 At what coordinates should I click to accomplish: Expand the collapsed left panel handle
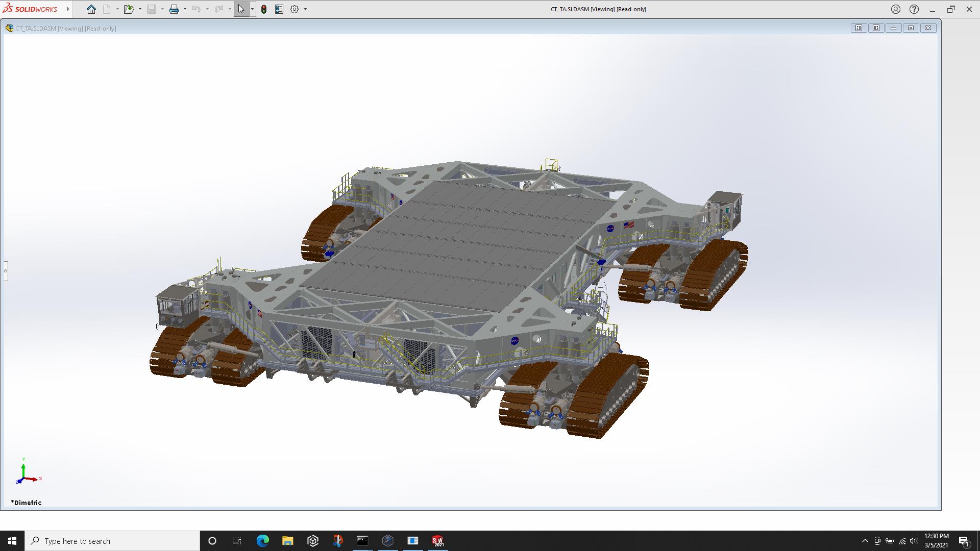click(6, 271)
